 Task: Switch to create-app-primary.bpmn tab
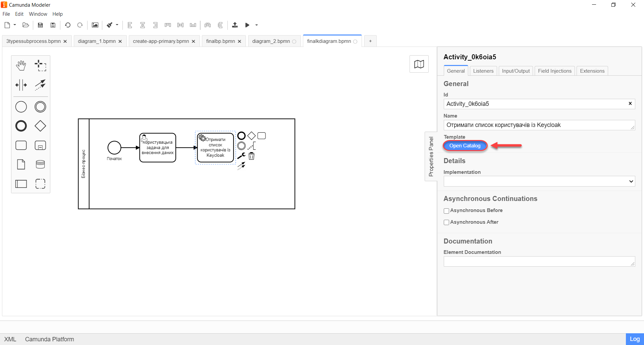pos(161,41)
